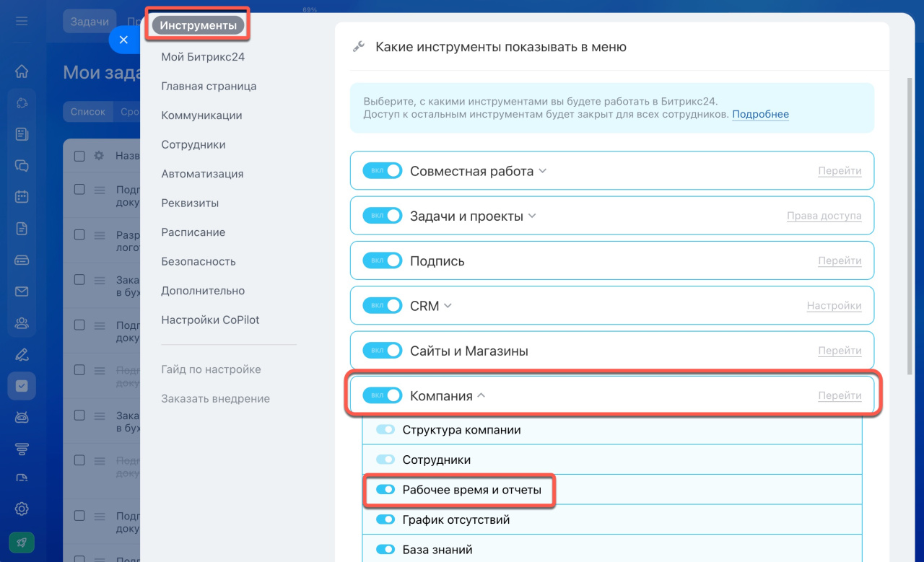The image size is (924, 562).
Task: Click Перейти in the Сайты и Магазины row
Action: (x=840, y=351)
